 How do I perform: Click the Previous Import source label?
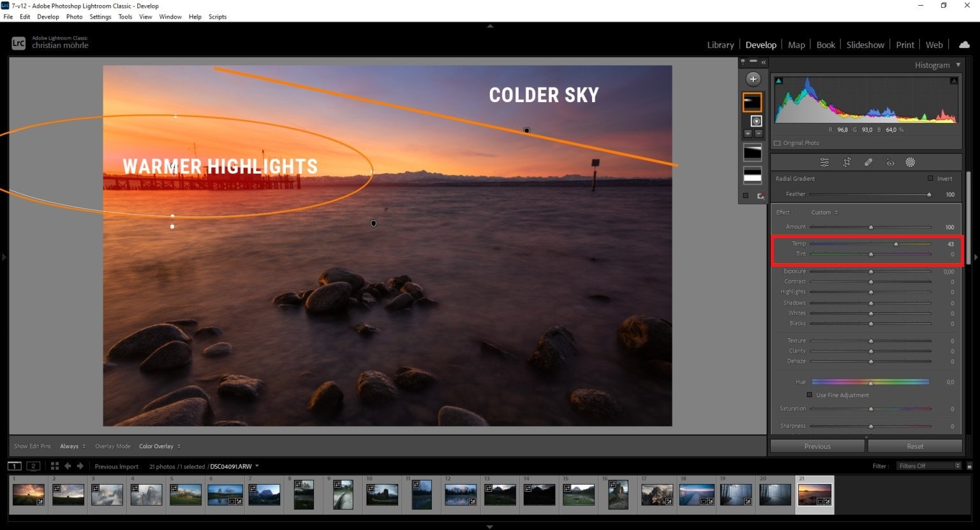[117, 466]
